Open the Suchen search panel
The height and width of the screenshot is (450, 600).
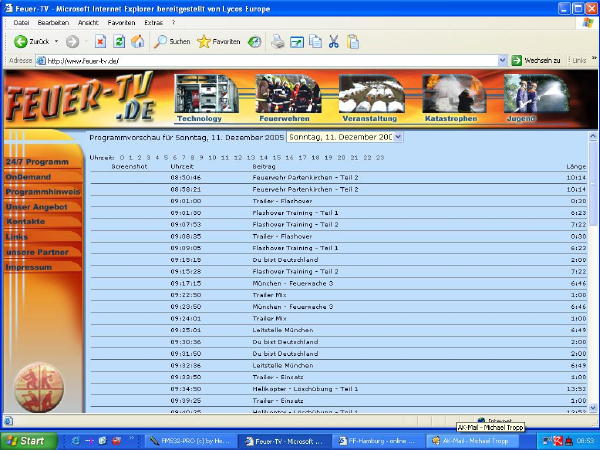pyautogui.click(x=172, y=41)
